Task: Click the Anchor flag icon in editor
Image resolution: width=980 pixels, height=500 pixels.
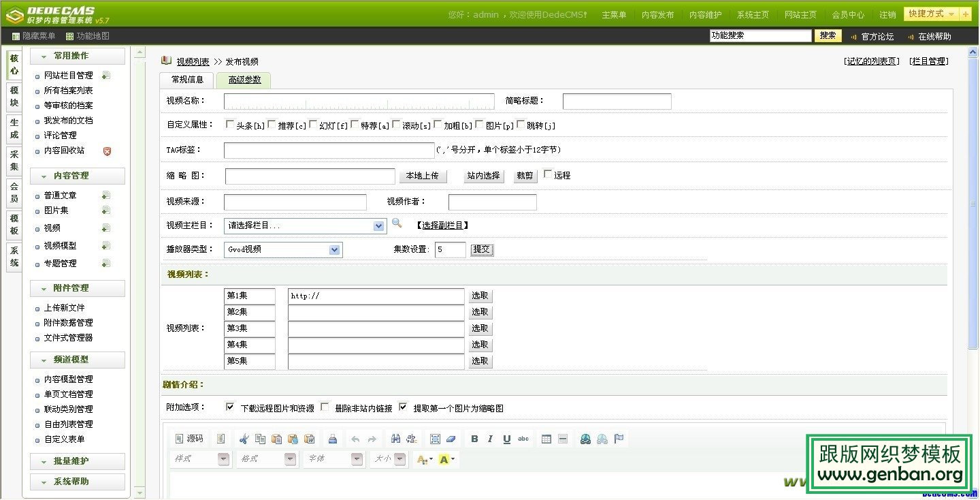Action: 619,439
